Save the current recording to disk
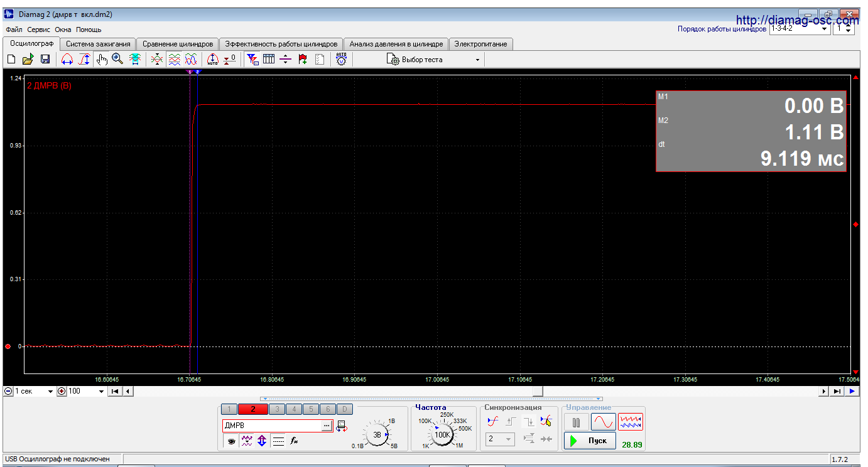This screenshot has width=868, height=467. click(45, 59)
